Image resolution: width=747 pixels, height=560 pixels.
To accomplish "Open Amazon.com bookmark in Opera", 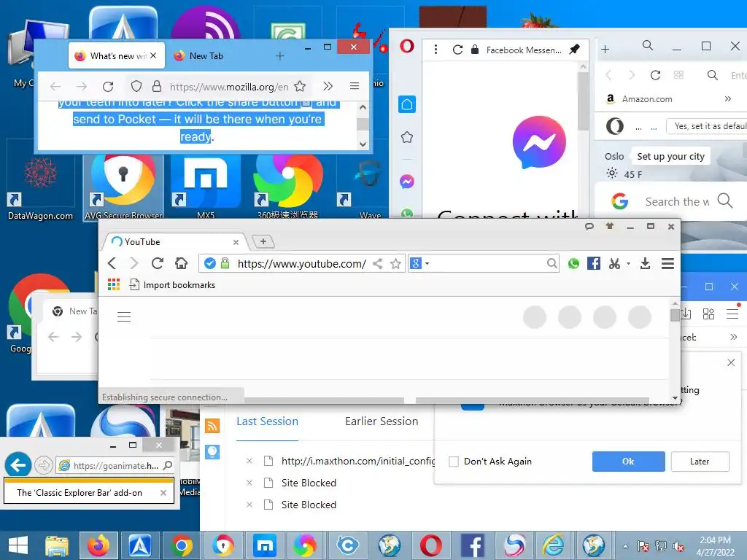I will [639, 99].
